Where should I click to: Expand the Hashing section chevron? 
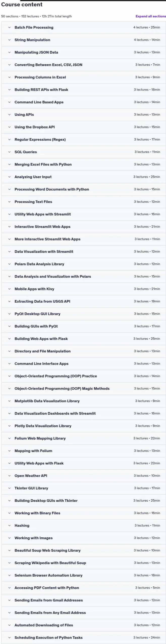(x=9, y=526)
